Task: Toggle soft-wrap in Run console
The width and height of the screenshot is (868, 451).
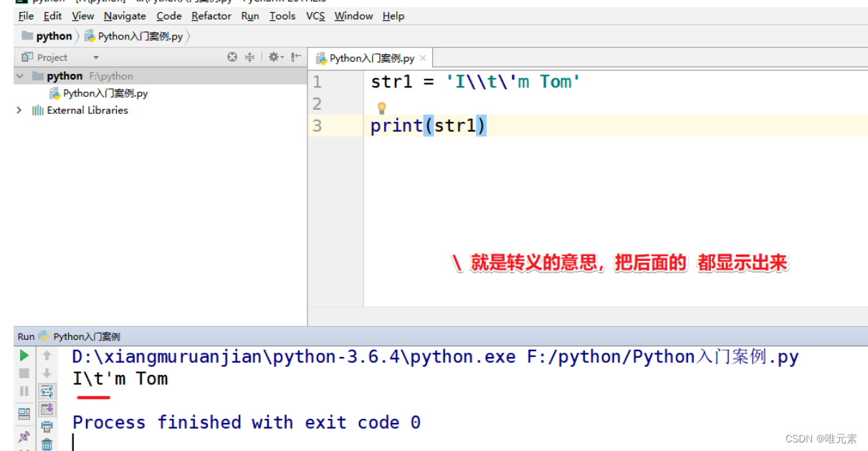Action: pyautogui.click(x=47, y=391)
